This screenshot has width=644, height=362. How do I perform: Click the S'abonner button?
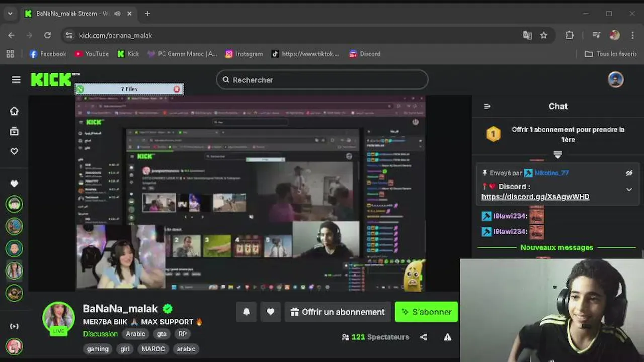click(x=426, y=312)
